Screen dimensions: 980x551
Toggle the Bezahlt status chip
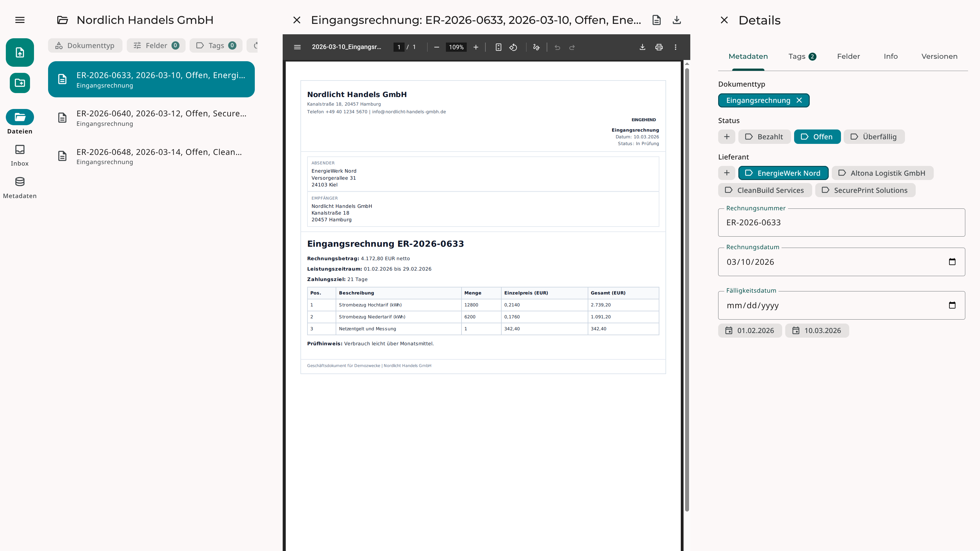[764, 137]
